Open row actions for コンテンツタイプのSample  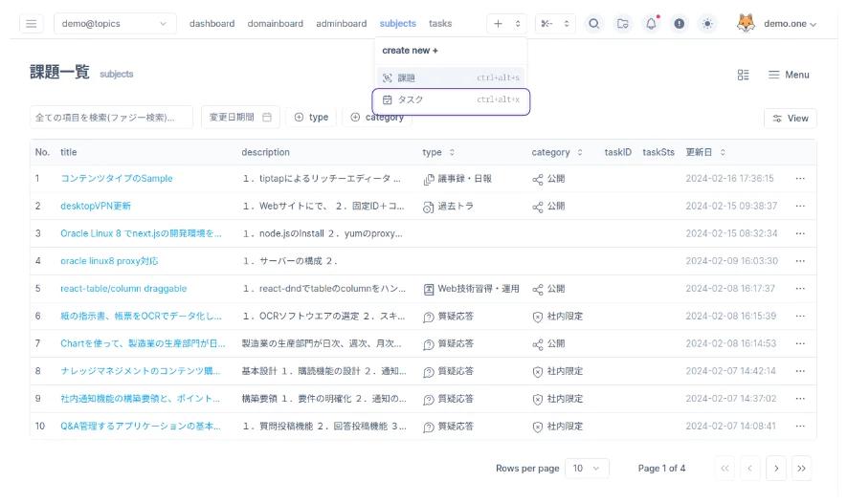coord(800,179)
